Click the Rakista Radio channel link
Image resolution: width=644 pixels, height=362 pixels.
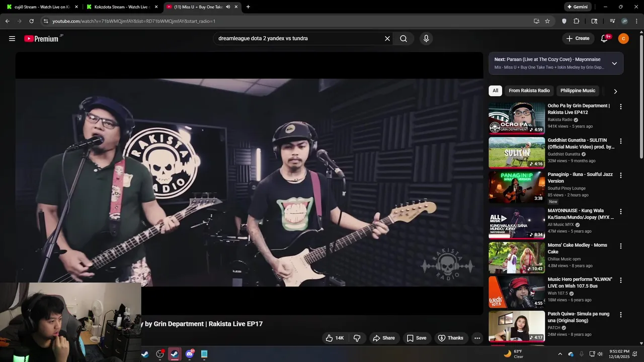(560, 120)
